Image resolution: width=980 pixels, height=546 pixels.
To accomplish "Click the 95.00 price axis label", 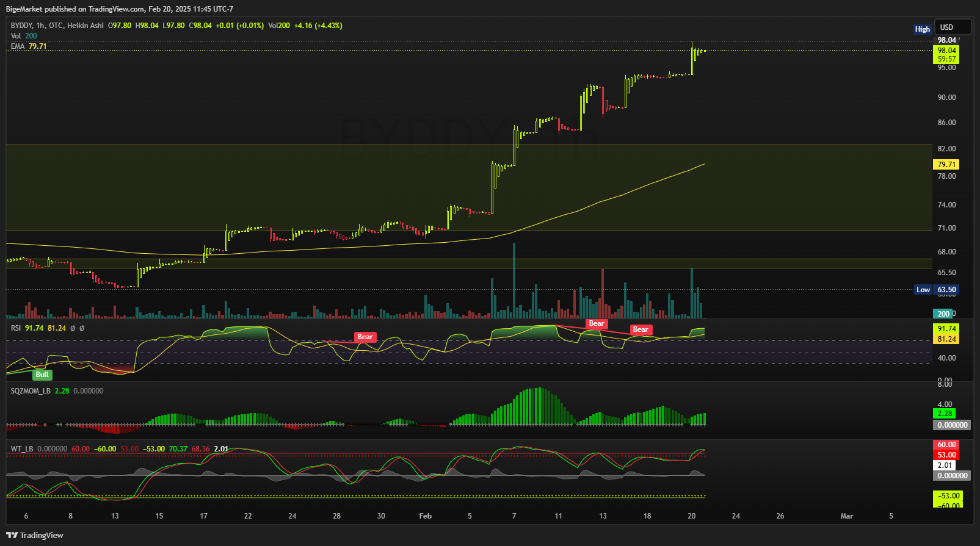I will point(946,68).
